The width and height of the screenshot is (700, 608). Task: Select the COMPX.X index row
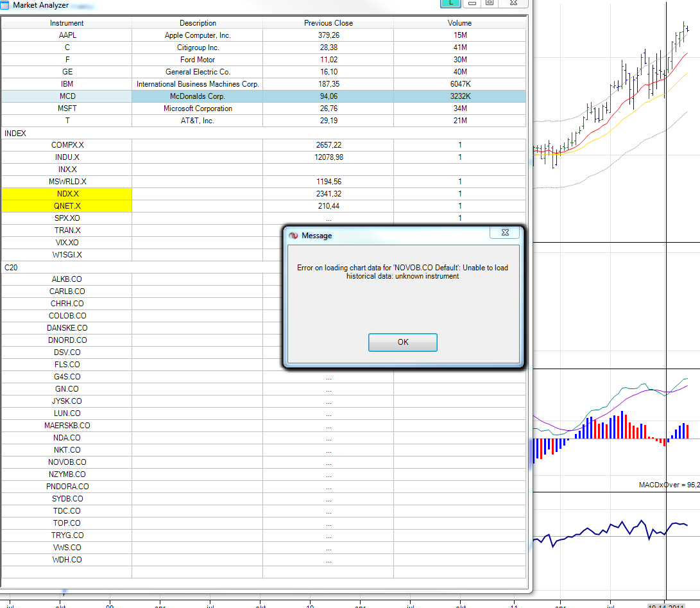pyautogui.click(x=264, y=145)
